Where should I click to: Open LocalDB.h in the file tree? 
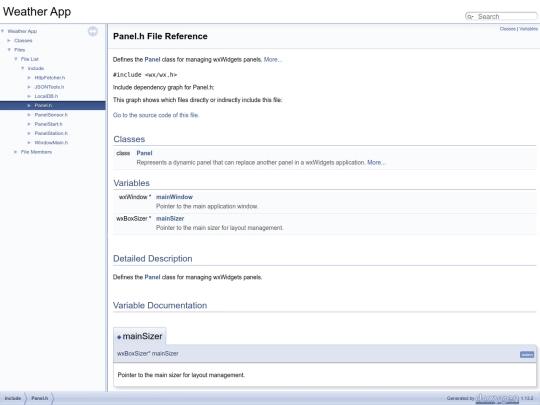pyautogui.click(x=46, y=96)
